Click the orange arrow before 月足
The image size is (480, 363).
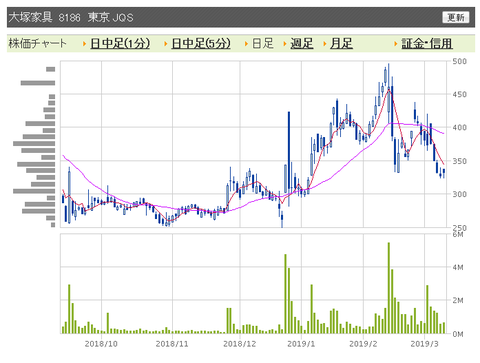[x=325, y=44]
